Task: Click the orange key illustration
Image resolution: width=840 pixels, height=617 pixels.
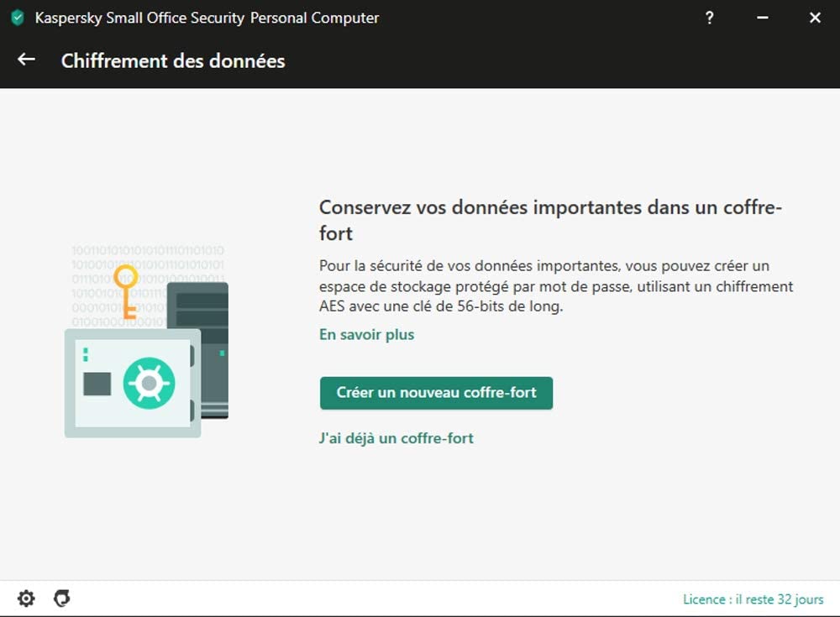Action: (127, 290)
